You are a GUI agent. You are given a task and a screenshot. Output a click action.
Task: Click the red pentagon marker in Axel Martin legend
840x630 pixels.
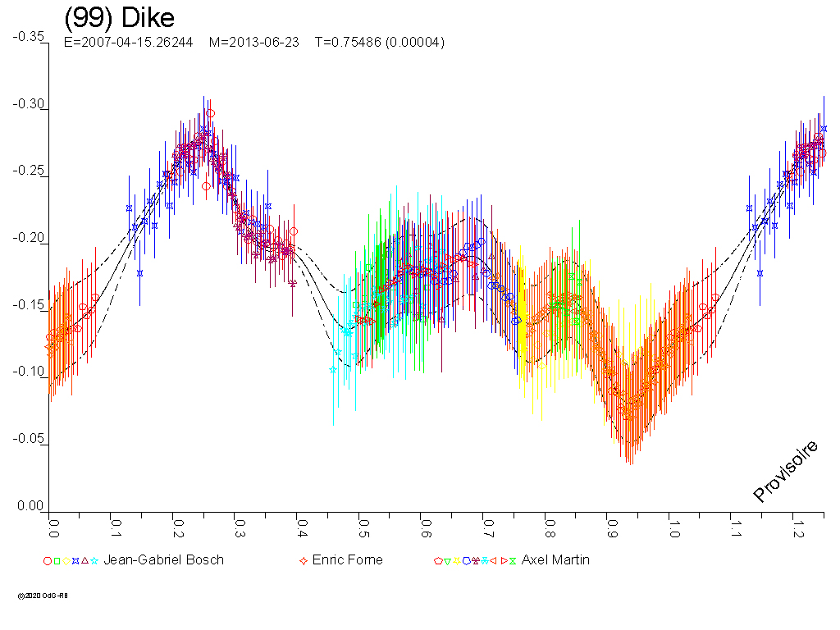tap(438, 561)
